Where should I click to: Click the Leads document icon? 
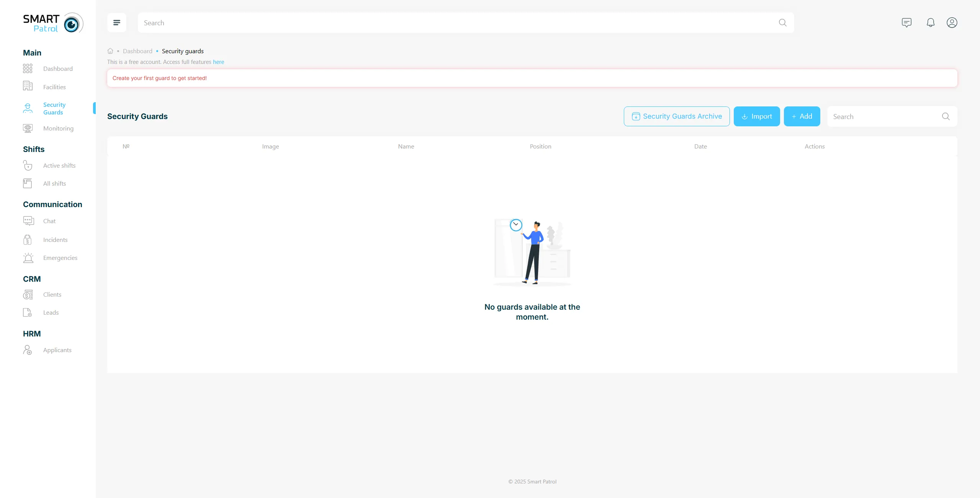tap(28, 312)
